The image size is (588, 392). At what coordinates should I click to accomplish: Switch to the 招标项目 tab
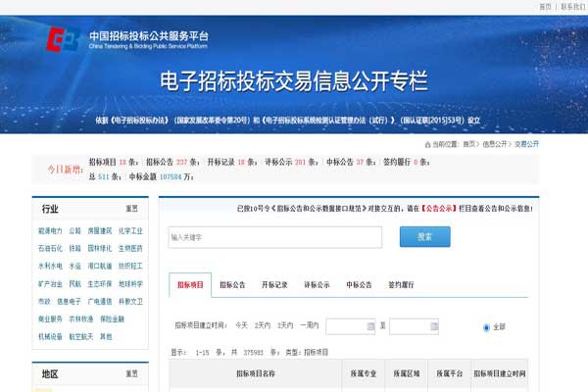coord(190,285)
